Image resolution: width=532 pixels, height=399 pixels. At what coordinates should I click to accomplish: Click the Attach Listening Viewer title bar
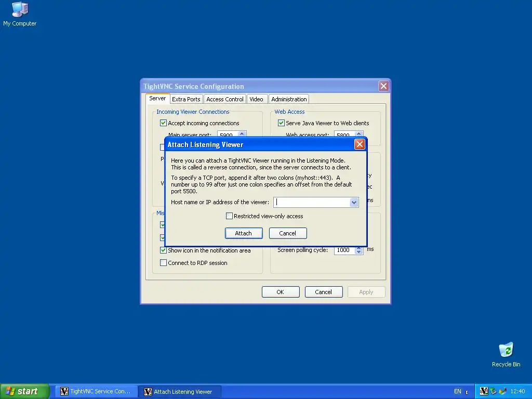point(260,144)
